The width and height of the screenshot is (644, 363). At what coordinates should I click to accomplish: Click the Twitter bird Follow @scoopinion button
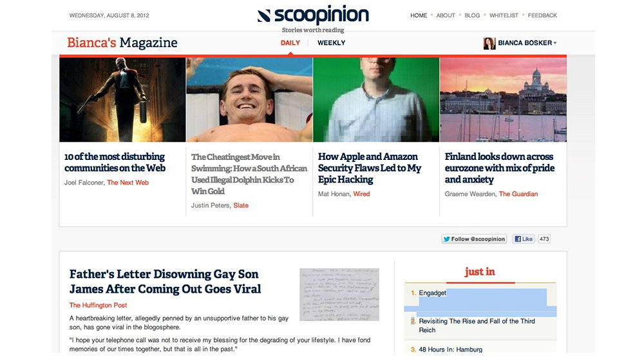pos(474,239)
